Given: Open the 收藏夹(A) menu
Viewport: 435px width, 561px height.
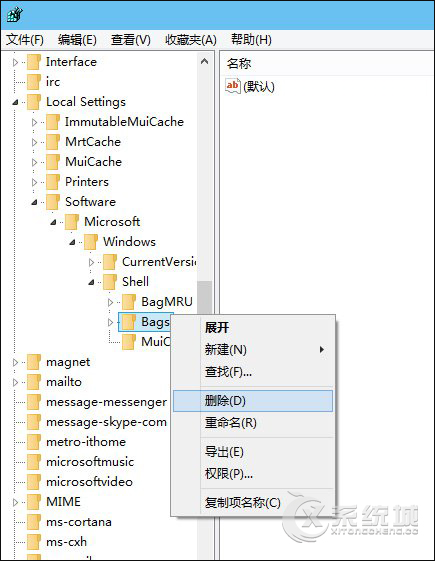Looking at the screenshot, I should [191, 39].
